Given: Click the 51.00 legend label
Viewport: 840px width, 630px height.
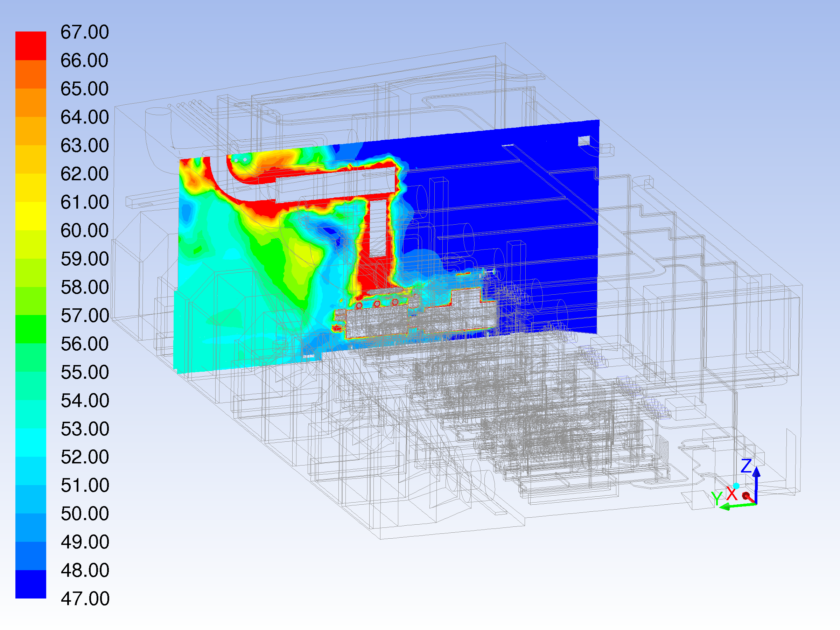Looking at the screenshot, I should point(85,485).
